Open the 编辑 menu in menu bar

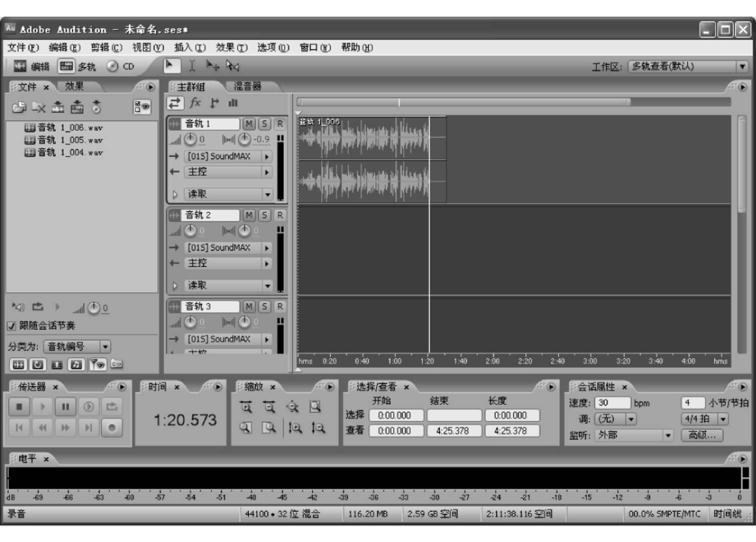65,48
